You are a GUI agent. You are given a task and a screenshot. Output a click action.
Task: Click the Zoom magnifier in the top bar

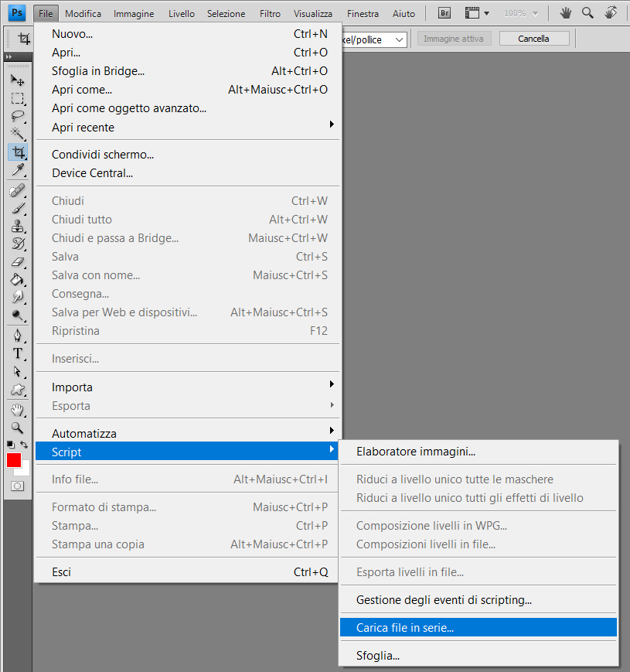(587, 13)
